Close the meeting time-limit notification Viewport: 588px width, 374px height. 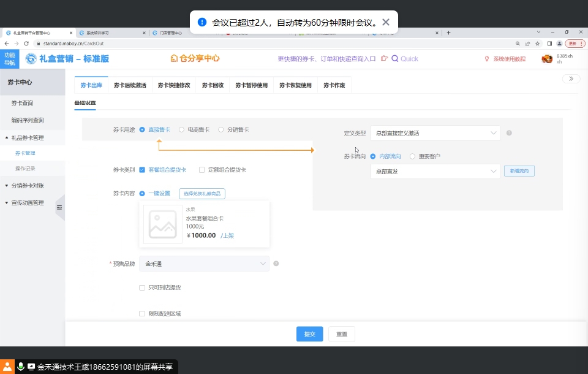tap(385, 23)
